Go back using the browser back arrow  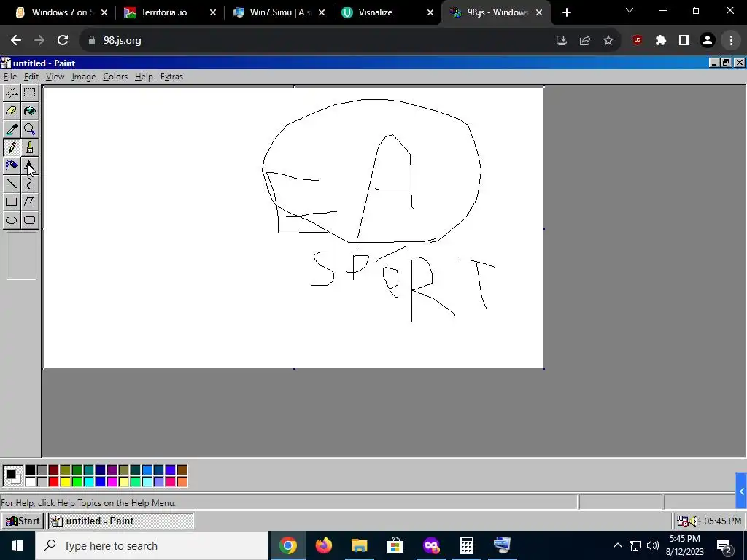16,40
